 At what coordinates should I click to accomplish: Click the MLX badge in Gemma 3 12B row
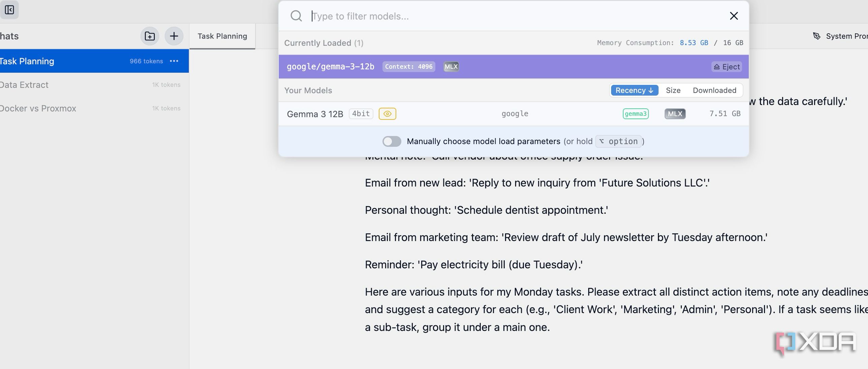[675, 114]
